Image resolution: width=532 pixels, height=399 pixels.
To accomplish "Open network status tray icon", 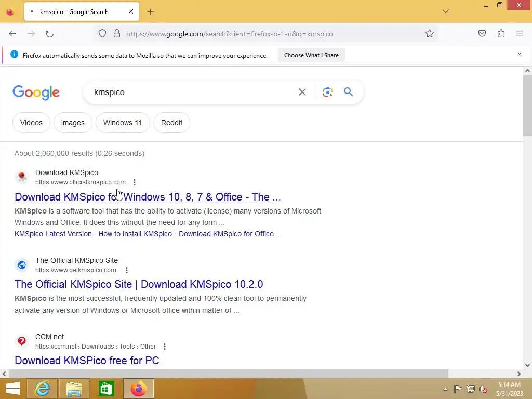I will tap(471, 389).
